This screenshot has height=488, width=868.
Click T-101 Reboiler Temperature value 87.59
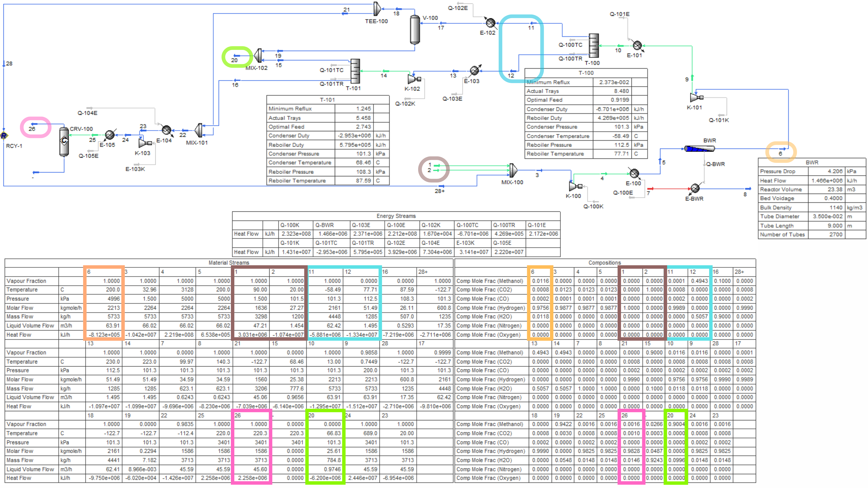point(363,181)
